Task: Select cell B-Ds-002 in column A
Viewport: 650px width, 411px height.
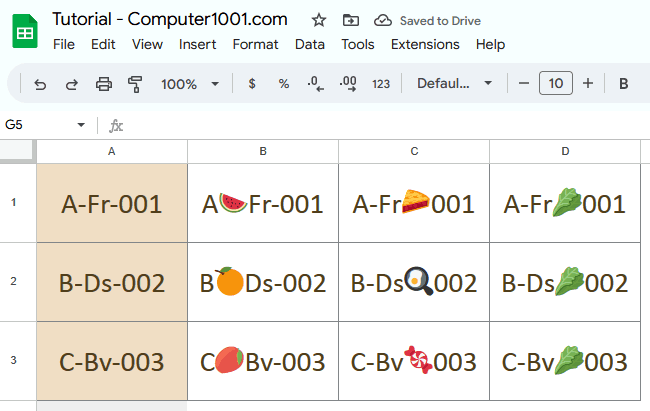Action: point(112,282)
